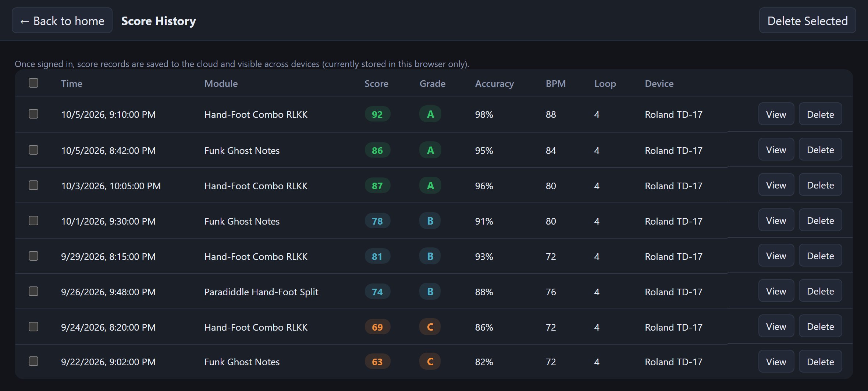
Task: Click the 74 score badge
Action: coord(377,292)
